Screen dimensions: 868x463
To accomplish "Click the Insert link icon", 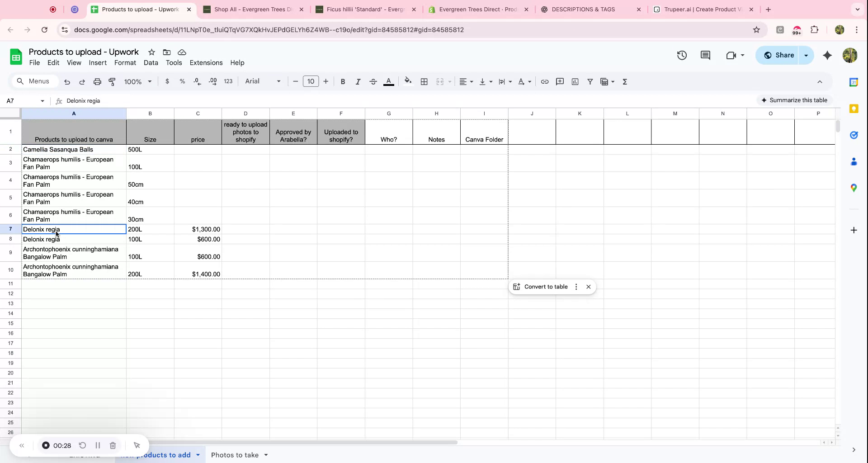I will (545, 82).
